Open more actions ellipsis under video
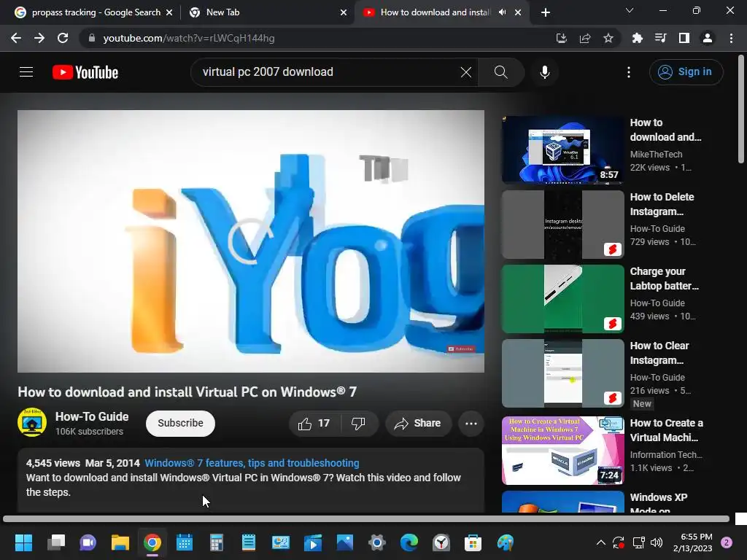Viewport: 747px width, 560px height. (471, 424)
